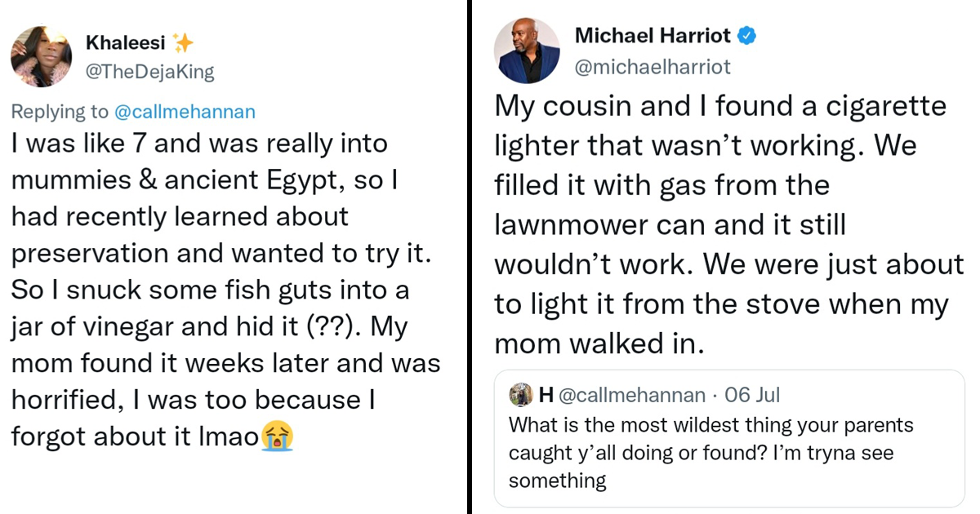Go to the @michaelharriot handle
Viewport: 980px width, 514px height.
pos(653,66)
